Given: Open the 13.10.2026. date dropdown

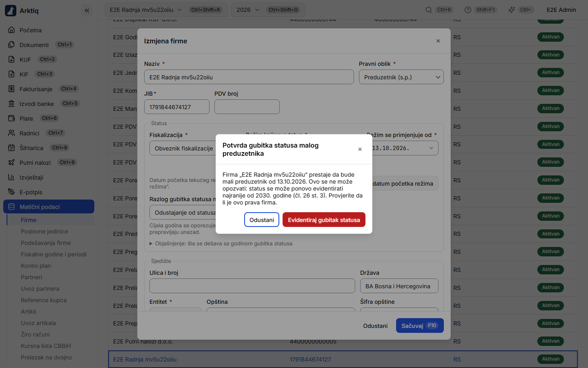Looking at the screenshot, I should tap(404, 148).
